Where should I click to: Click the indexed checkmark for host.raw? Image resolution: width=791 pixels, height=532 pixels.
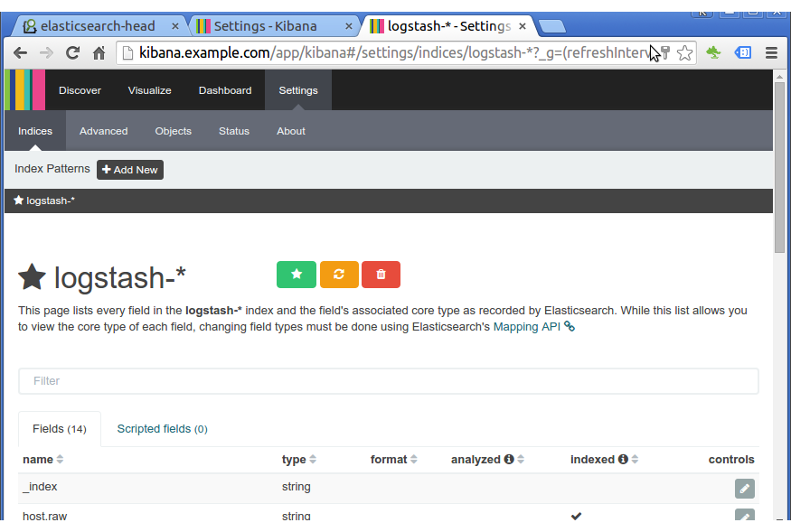click(576, 516)
